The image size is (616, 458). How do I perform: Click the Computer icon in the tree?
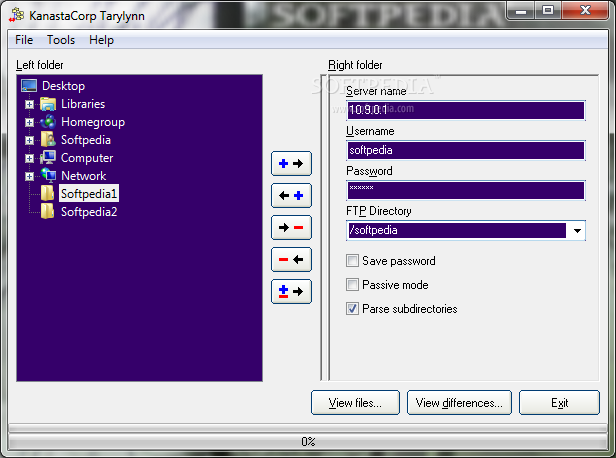tap(48, 158)
